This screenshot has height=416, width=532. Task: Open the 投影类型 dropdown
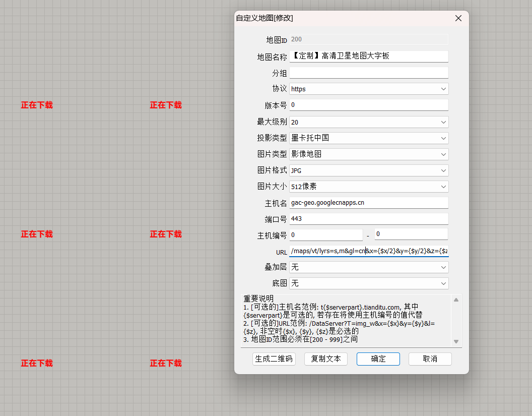tap(369, 138)
